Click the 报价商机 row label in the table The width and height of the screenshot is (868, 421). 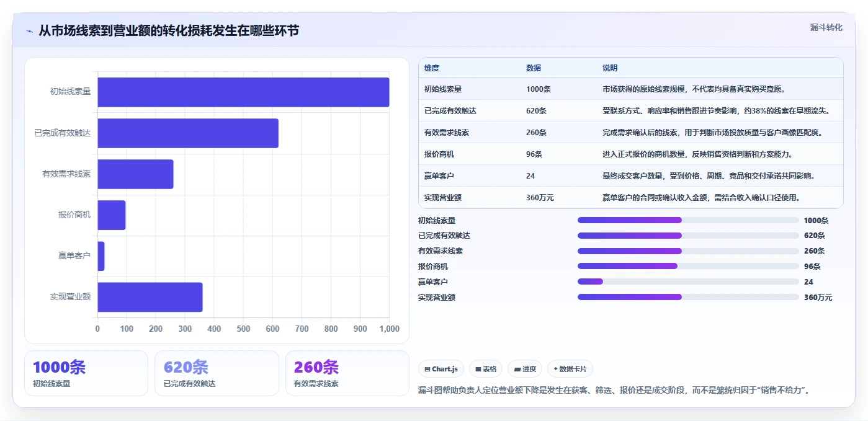(439, 154)
